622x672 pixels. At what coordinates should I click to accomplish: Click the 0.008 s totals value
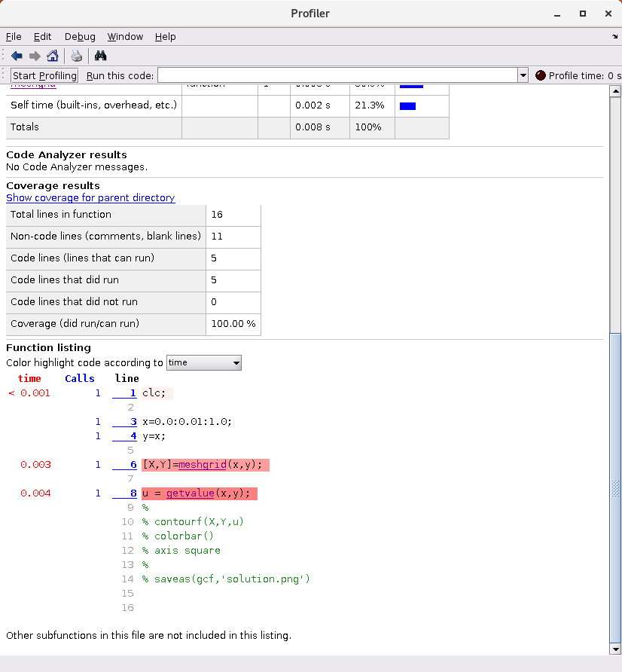click(x=313, y=127)
